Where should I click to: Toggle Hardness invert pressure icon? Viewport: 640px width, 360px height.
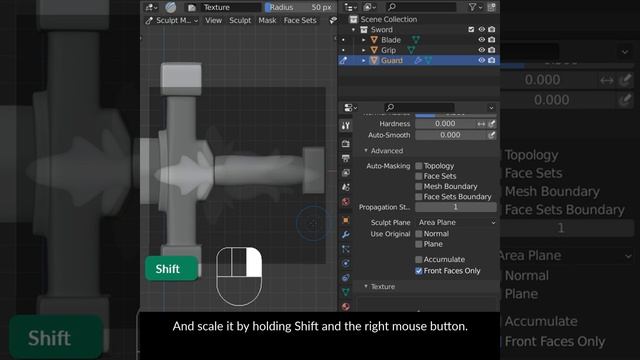click(x=481, y=124)
